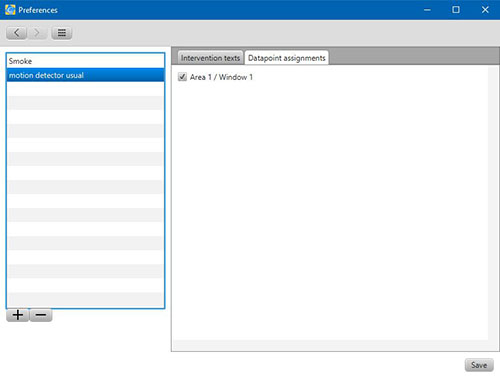Maximize the Preferences window
Viewport: 500px width, 378px height.
(456, 10)
